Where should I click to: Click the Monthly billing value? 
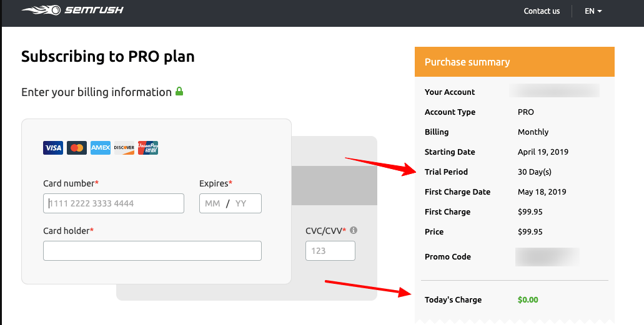coord(533,132)
